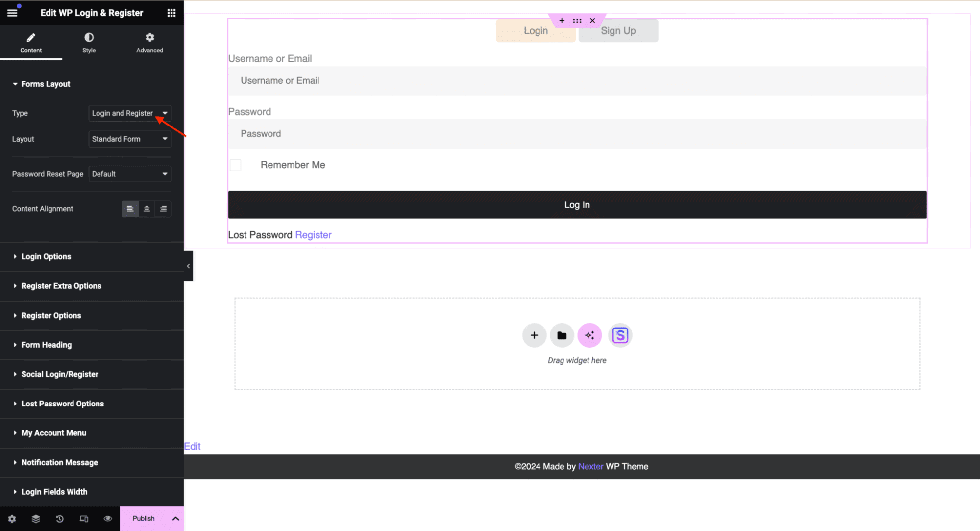Click the Register link in the form
The image size is (980, 531).
(313, 234)
